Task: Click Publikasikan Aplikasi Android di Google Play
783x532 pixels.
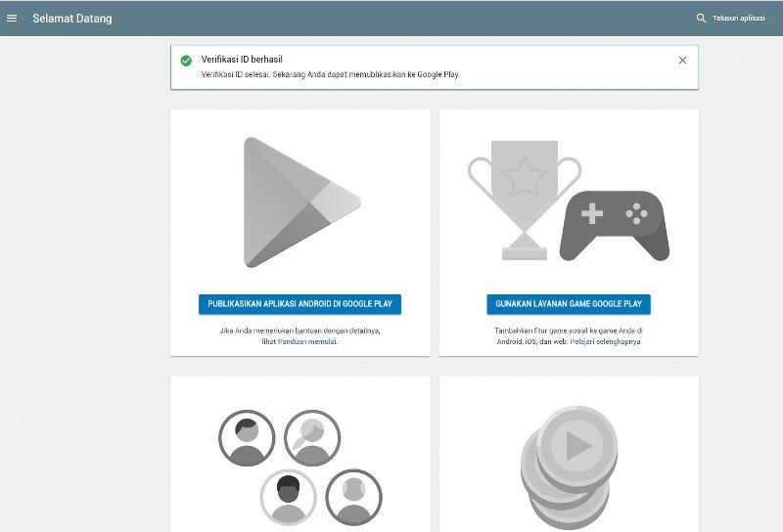Action: 299,304
